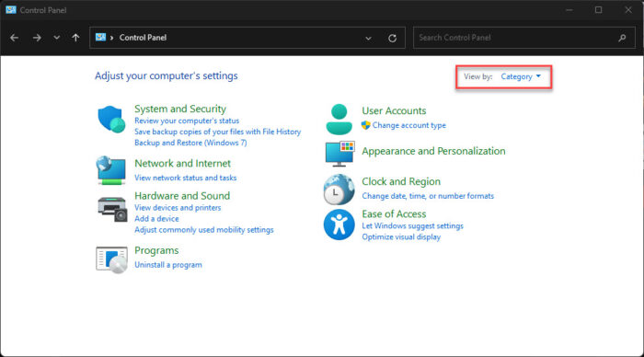
Task: Expand the View by Category dropdown
Action: (x=521, y=76)
